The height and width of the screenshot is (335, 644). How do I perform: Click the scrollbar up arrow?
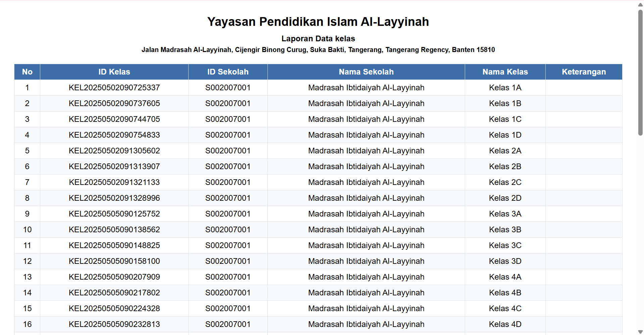coord(640,4)
